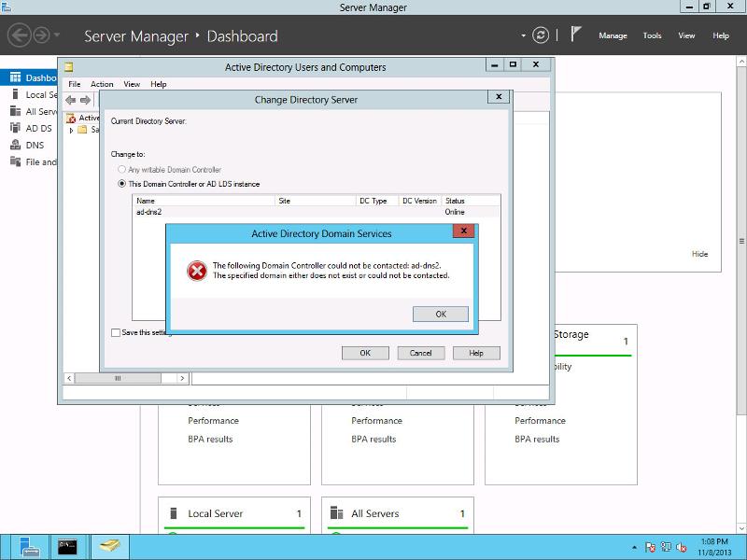Image resolution: width=747 pixels, height=560 pixels.
Task: Click the Back arrow in AD Users toolbar
Action: 71,100
